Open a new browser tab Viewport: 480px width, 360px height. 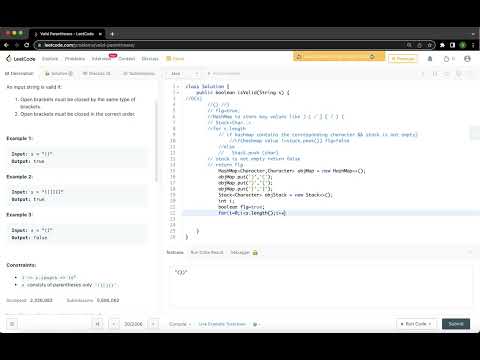point(112,34)
